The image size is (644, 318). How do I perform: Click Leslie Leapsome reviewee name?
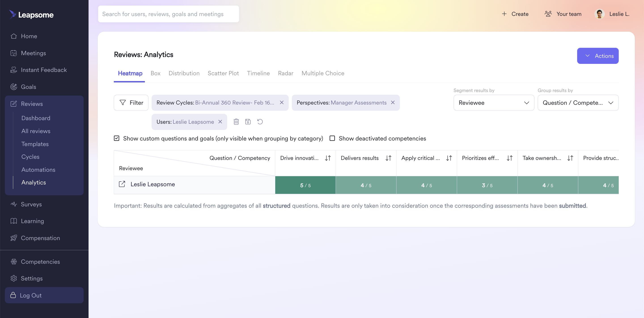click(x=153, y=184)
